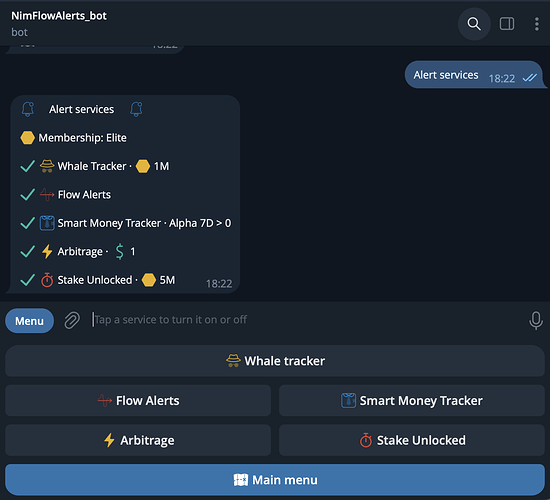Click the message input field

point(305,320)
